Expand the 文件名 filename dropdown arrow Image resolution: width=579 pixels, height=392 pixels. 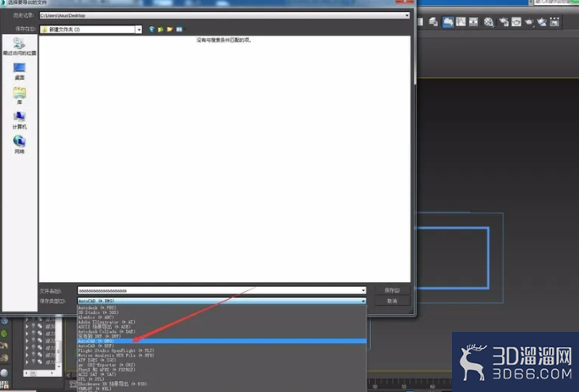[363, 290]
